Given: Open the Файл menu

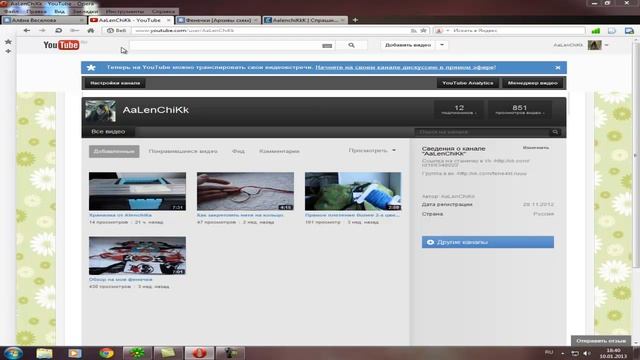Looking at the screenshot, I should [x=11, y=11].
